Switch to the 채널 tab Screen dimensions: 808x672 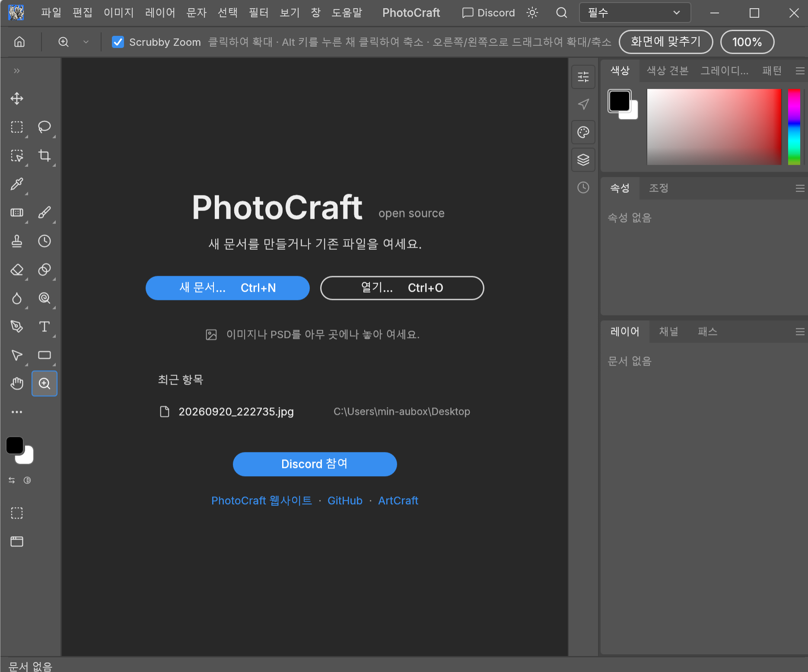click(x=668, y=331)
